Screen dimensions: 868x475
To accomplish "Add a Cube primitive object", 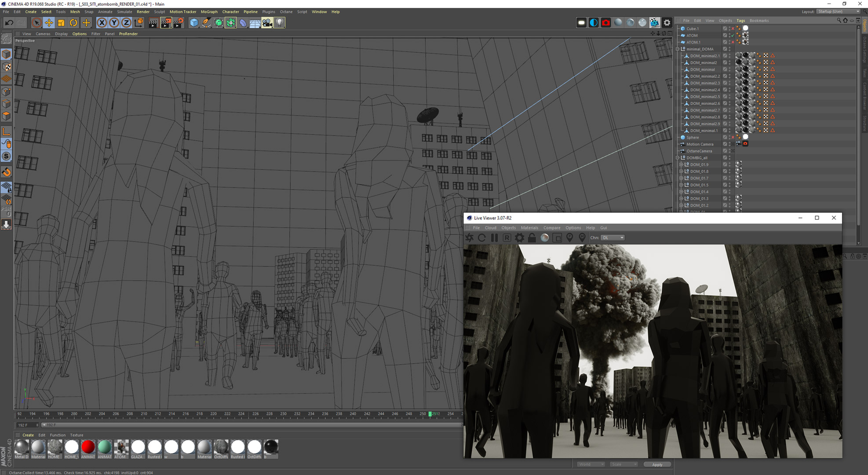I will pyautogui.click(x=193, y=22).
